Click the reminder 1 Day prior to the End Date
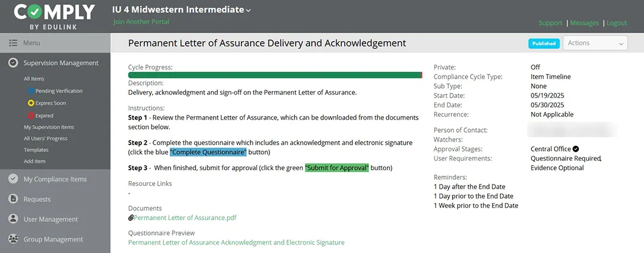Viewport: 644px width, 253px height. click(x=473, y=196)
